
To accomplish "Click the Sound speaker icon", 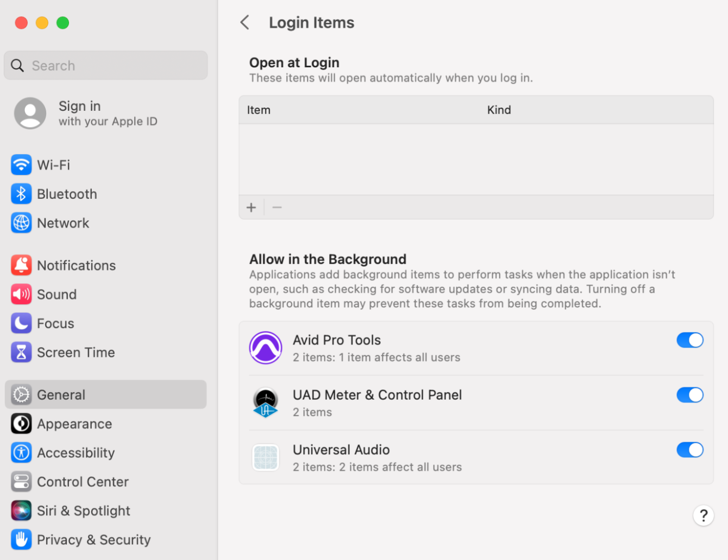I will point(21,294).
